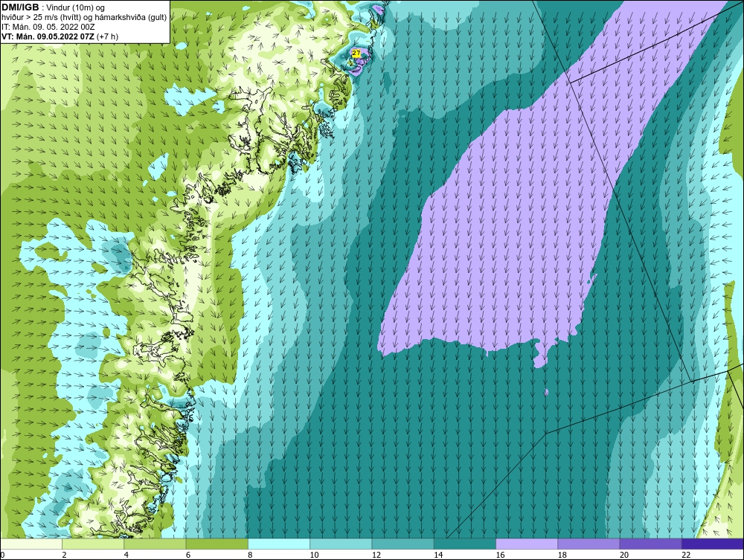Click the line 'hviður > 25 m/s (hvítt) og hámarkshviða (gult)'
The image size is (744, 560).
pos(84,18)
